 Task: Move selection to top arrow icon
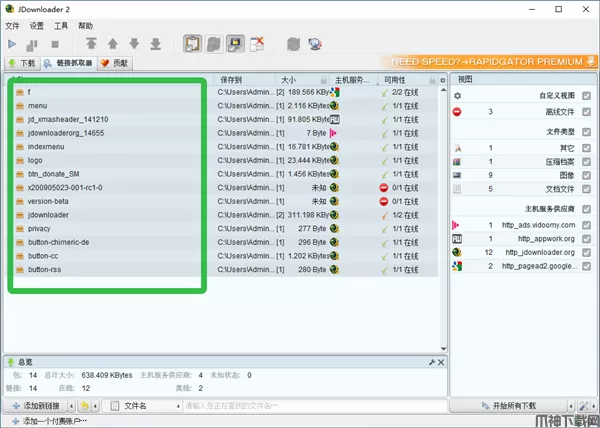(91, 44)
